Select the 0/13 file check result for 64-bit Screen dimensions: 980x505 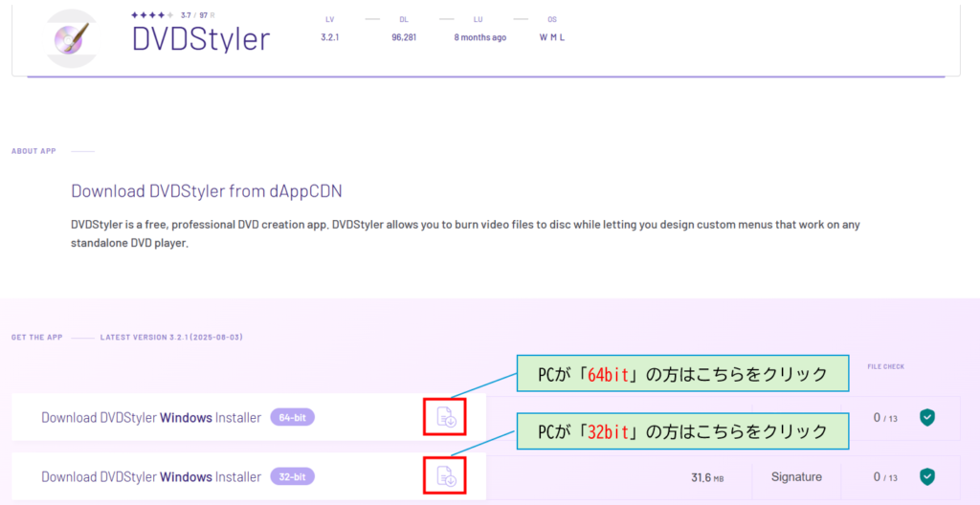point(883,418)
